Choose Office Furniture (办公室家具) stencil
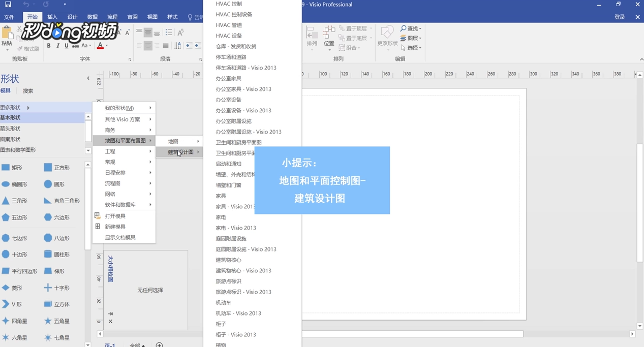Screen dimensions: 644x347 228,78
